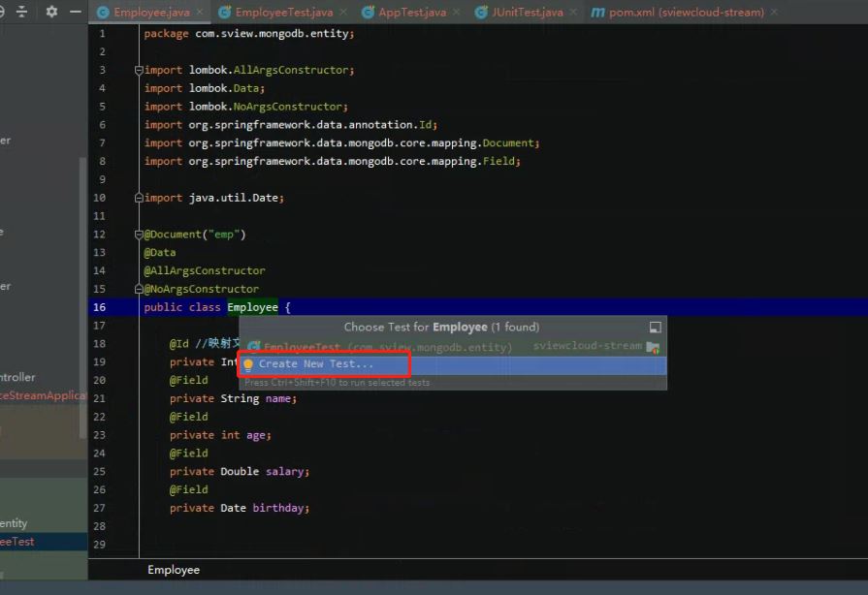Click the Maven icon on pom.xml tab

pos(597,13)
